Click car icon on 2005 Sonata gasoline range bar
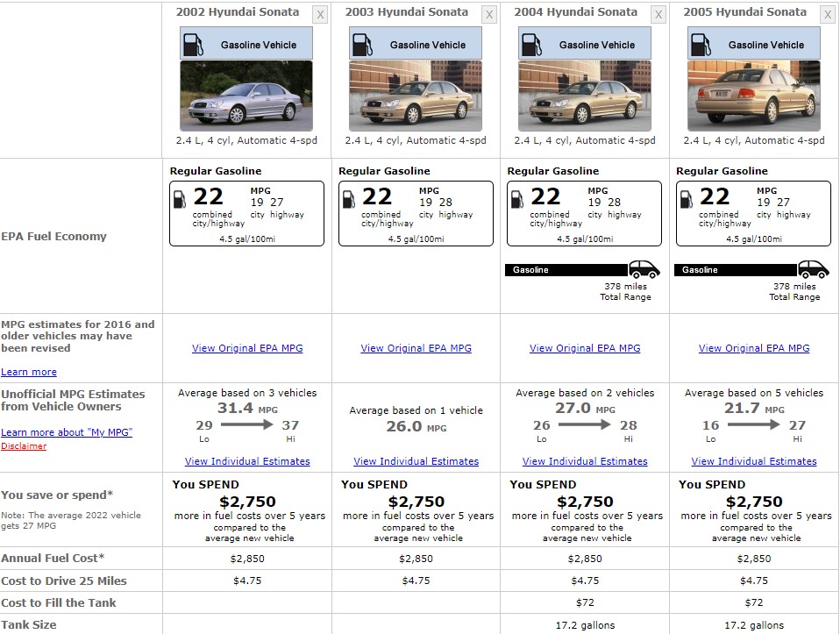 click(x=813, y=269)
